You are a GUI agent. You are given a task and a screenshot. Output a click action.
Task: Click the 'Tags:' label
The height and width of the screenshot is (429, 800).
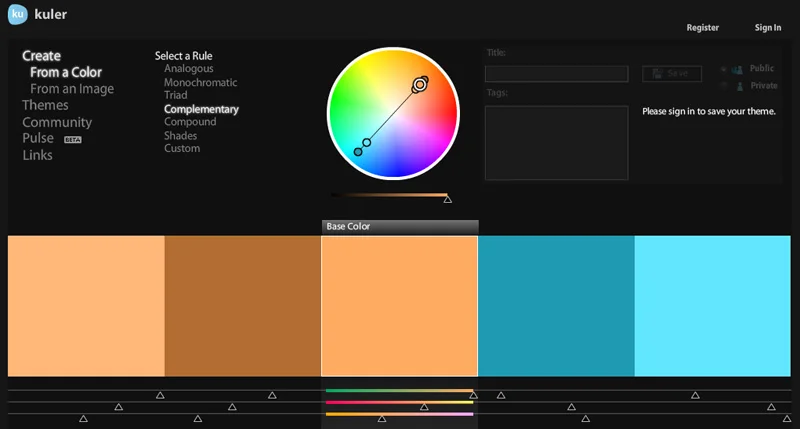497,93
